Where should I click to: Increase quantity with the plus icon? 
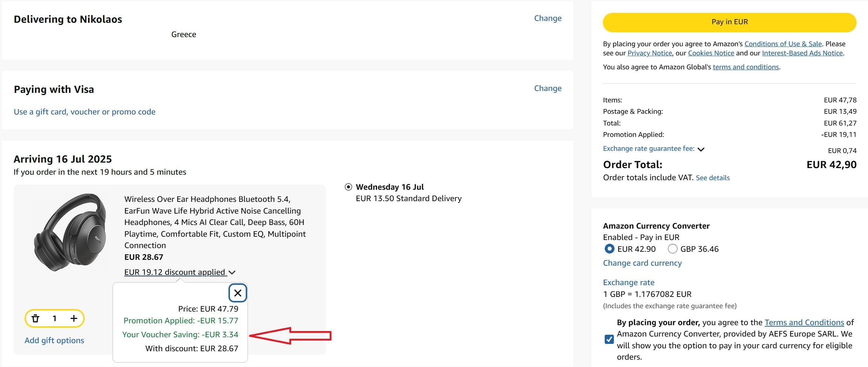74,319
